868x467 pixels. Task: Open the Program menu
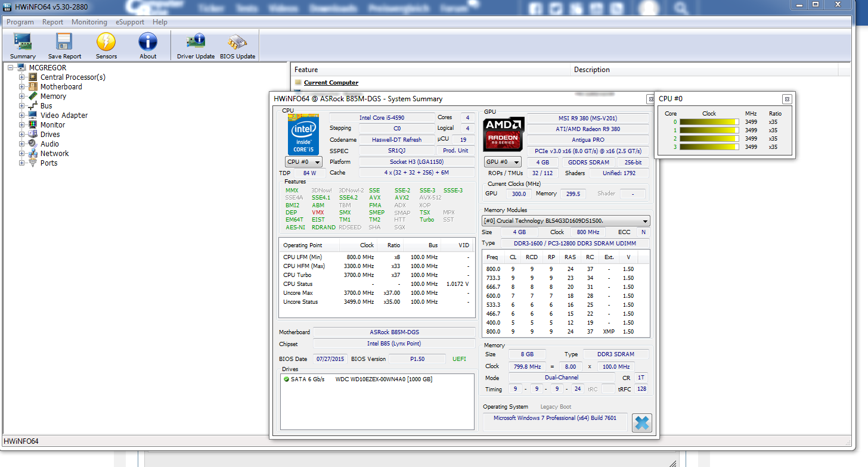[x=20, y=22]
